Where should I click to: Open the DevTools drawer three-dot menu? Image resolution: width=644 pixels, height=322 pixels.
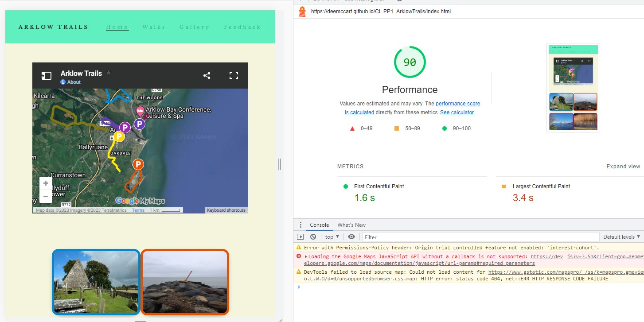pyautogui.click(x=301, y=225)
